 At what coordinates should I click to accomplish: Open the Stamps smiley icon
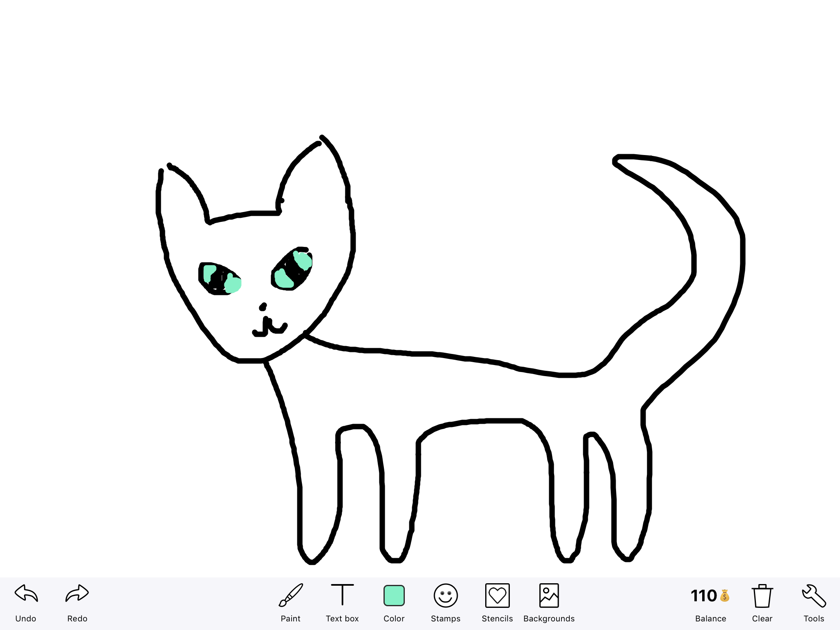[445, 595]
